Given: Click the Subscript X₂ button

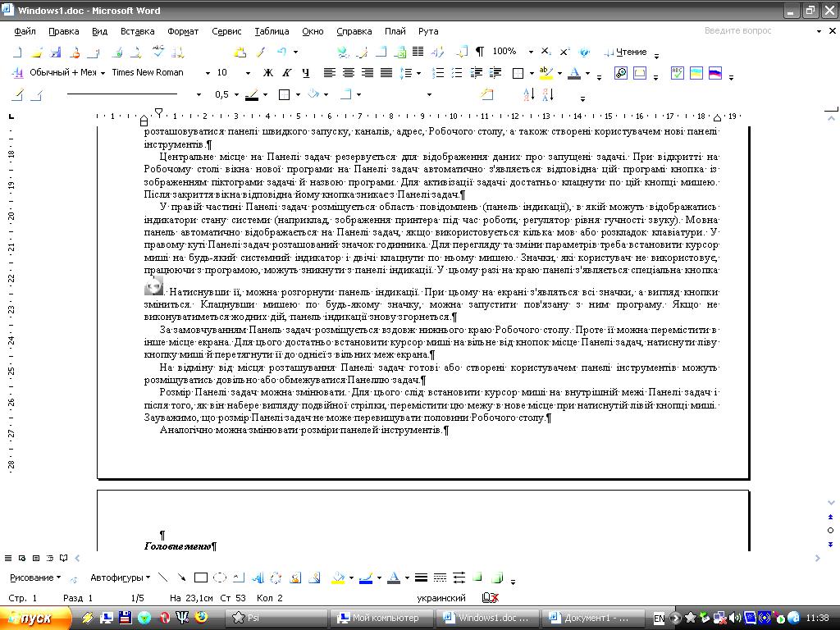Looking at the screenshot, I should 546,52.
